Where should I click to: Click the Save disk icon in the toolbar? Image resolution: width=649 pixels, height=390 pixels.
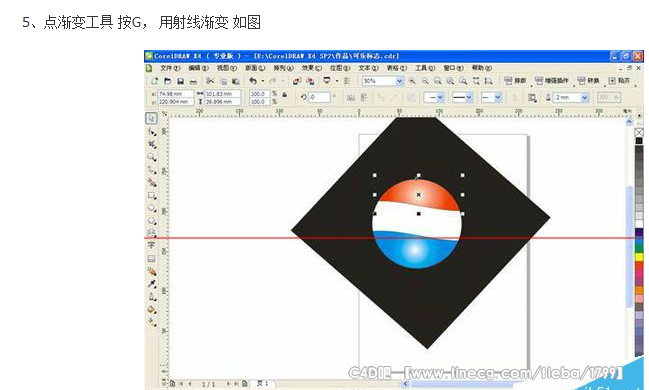click(x=180, y=81)
